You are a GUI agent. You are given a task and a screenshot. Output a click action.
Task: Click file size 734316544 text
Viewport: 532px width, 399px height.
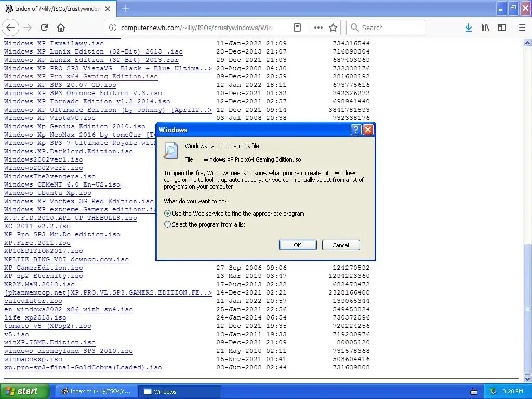[351, 43]
